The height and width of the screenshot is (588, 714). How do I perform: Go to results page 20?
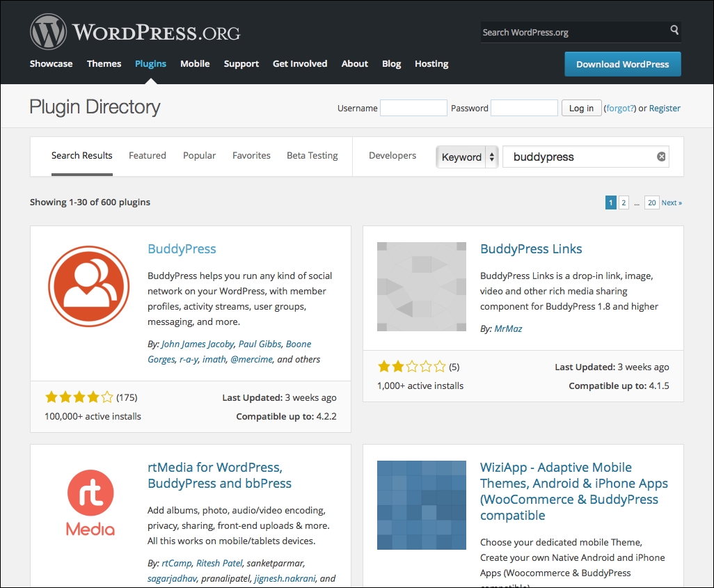coord(651,202)
